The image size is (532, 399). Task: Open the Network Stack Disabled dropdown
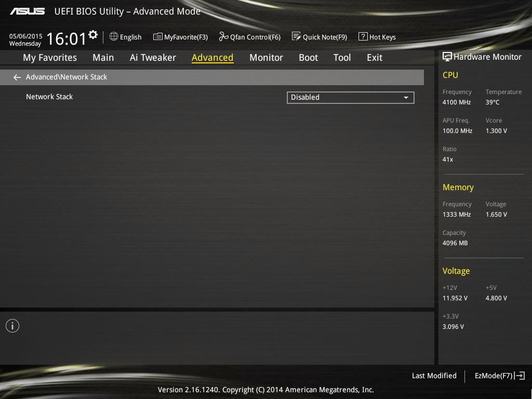351,97
